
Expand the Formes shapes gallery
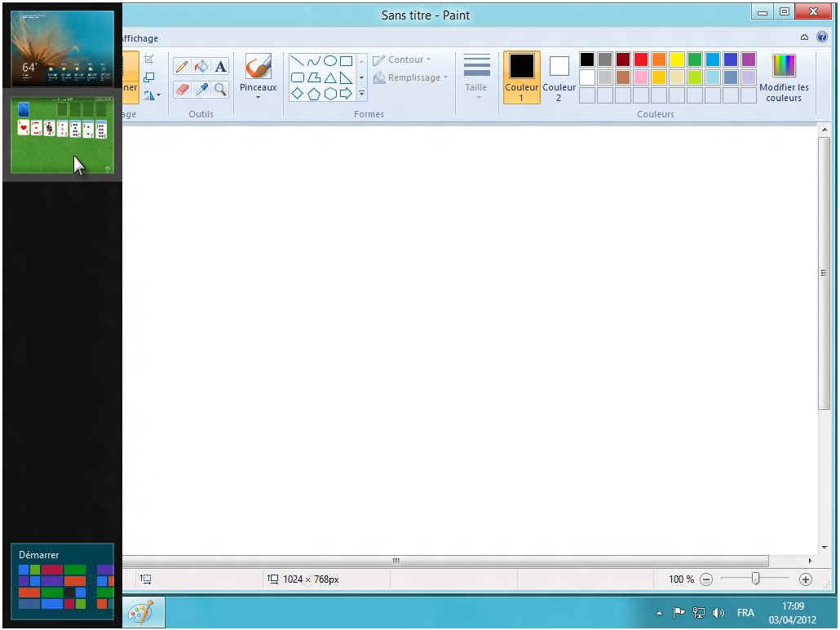361,95
